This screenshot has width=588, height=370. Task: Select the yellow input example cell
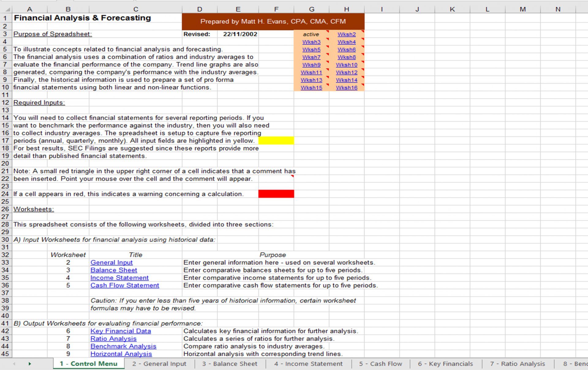pos(276,141)
